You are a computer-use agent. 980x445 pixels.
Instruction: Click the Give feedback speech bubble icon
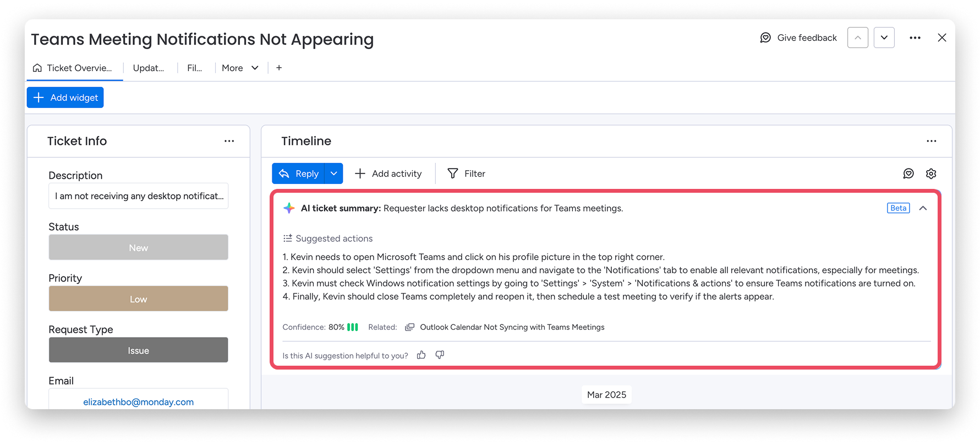coord(765,37)
